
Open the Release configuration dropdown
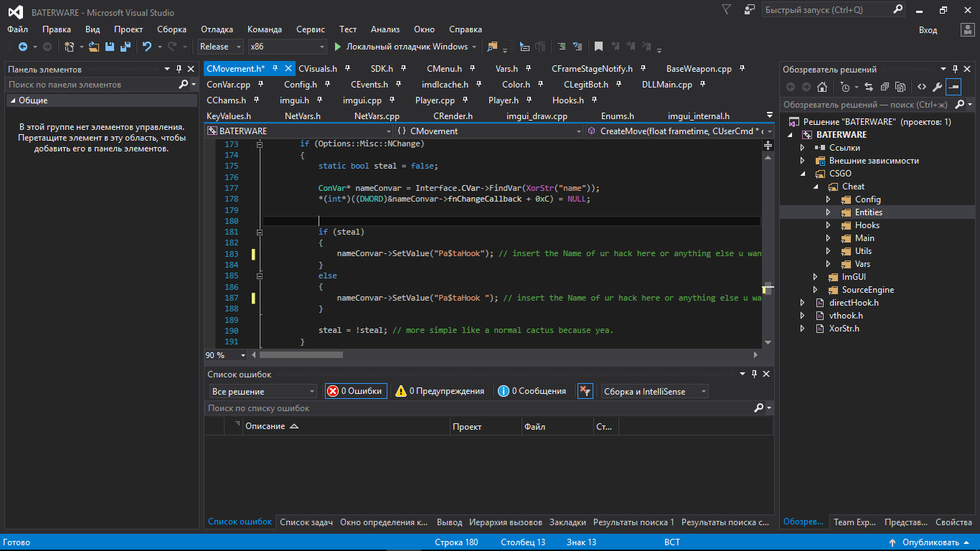tap(221, 47)
